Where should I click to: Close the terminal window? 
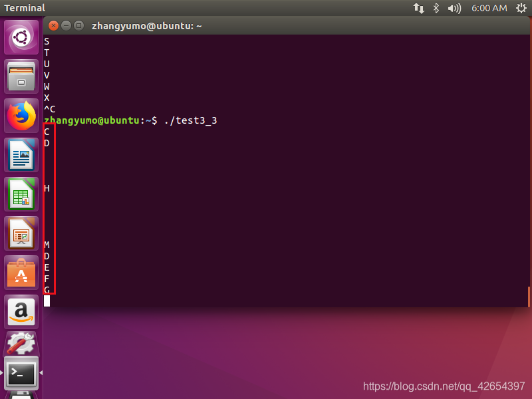point(53,25)
